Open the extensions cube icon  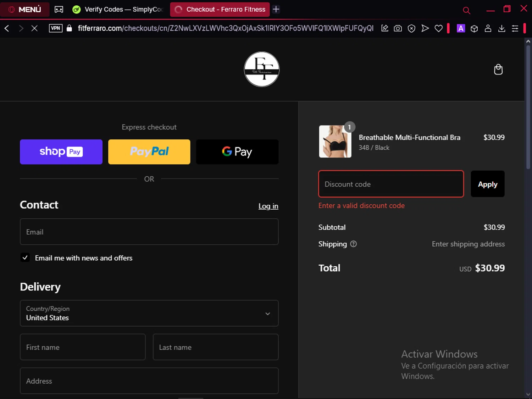(474, 28)
